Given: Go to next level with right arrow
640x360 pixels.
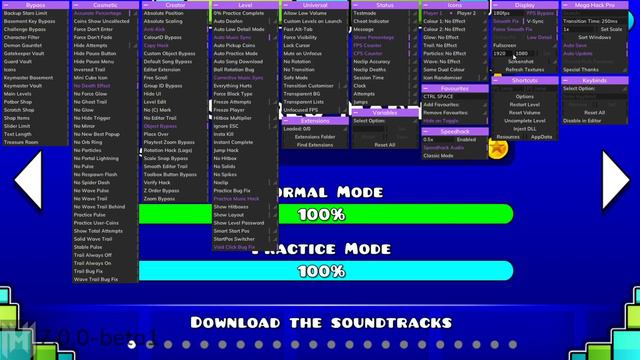Looking at the screenshot, I should pos(616,180).
